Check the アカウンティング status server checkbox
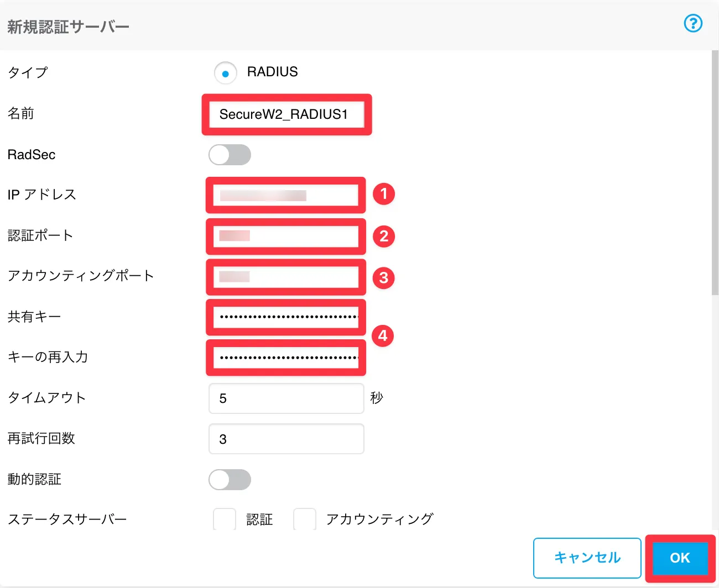719x588 pixels. click(x=305, y=519)
